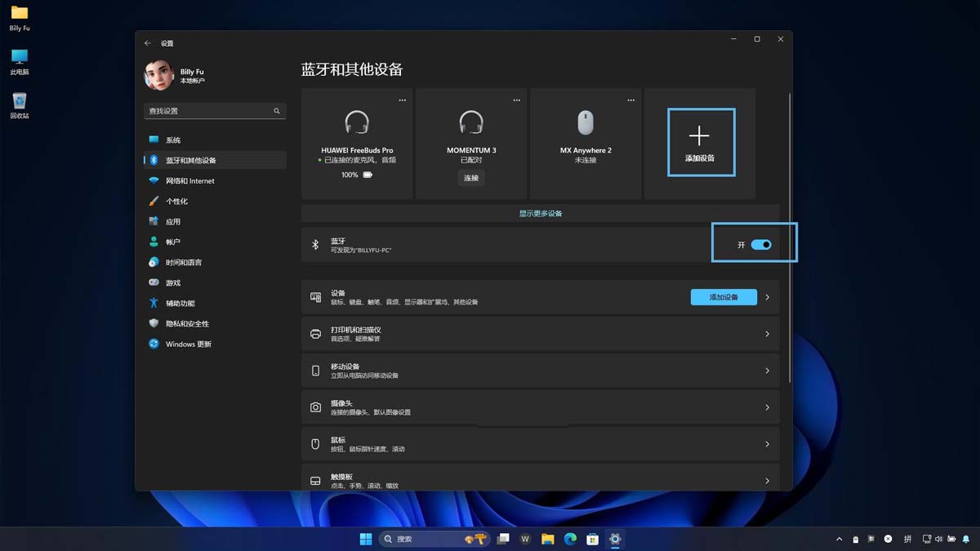Open 应用 (Apps) settings
This screenshot has width=980, height=551.
(x=174, y=221)
